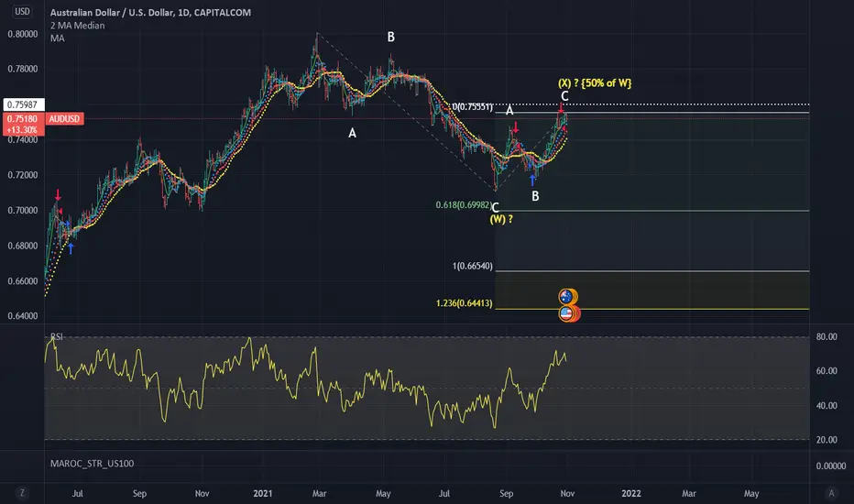Viewport: 854px width, 504px height.
Task: Select the B wave label near the 0.80000 level
Action: [x=391, y=37]
